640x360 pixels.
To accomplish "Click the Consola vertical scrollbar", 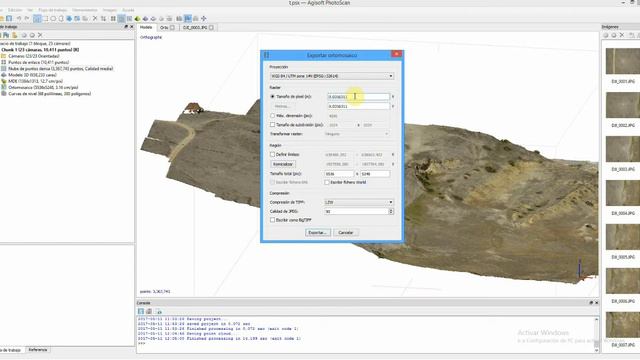I will pos(596,335).
